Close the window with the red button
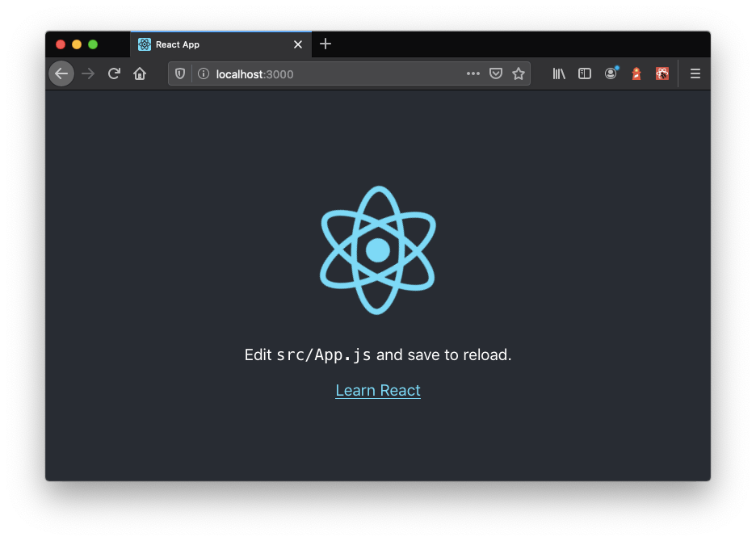 click(x=61, y=44)
